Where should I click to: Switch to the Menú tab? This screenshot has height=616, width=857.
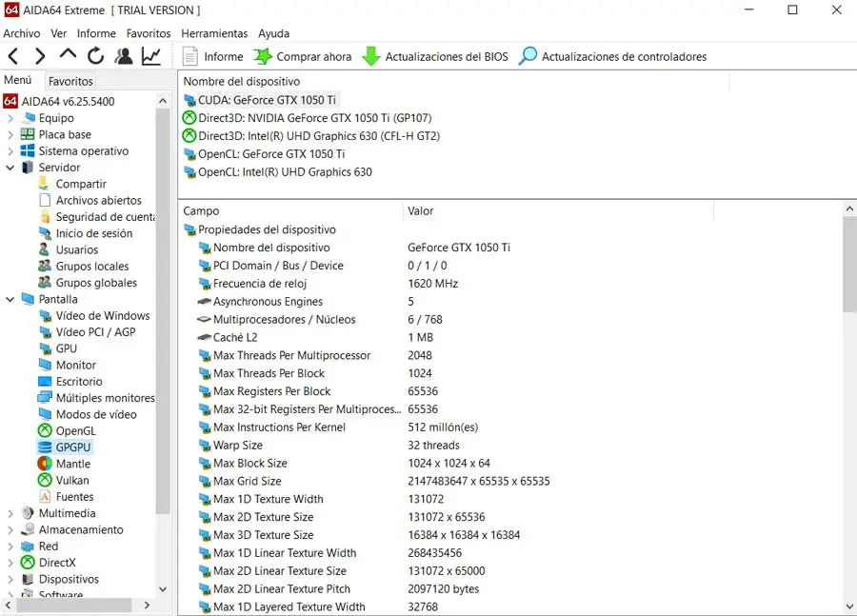pos(17,80)
